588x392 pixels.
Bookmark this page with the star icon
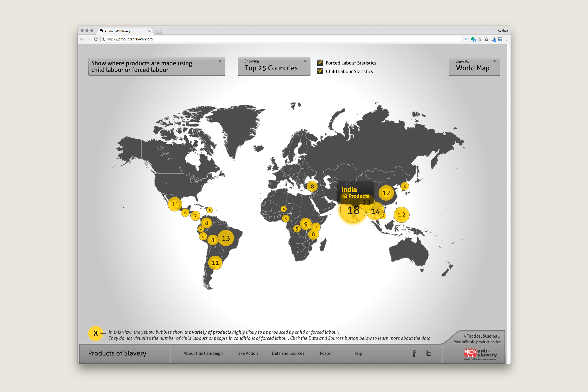click(x=480, y=39)
